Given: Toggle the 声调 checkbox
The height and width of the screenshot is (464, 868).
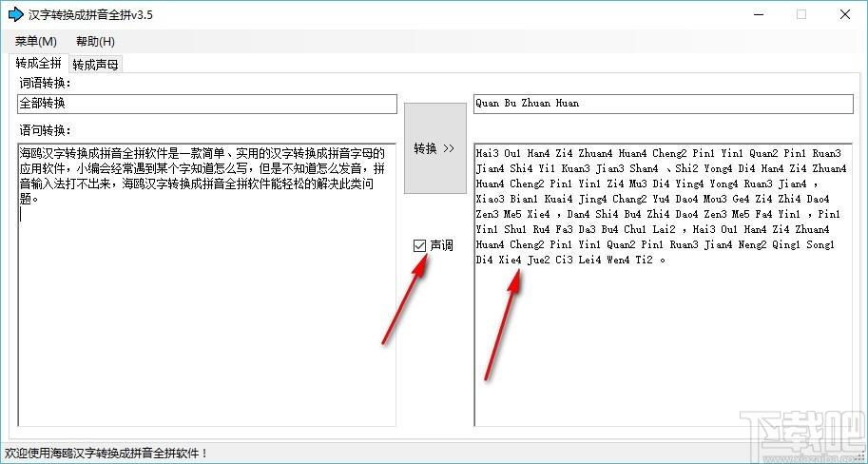Looking at the screenshot, I should [x=433, y=245].
